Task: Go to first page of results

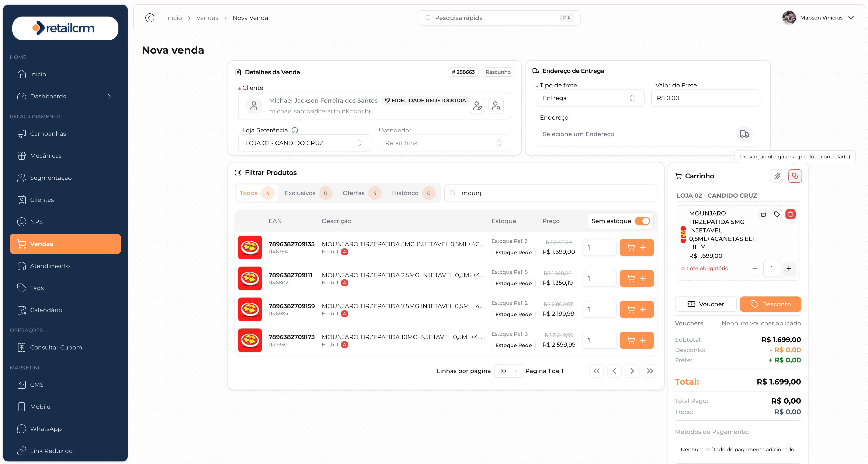Action: 596,371
